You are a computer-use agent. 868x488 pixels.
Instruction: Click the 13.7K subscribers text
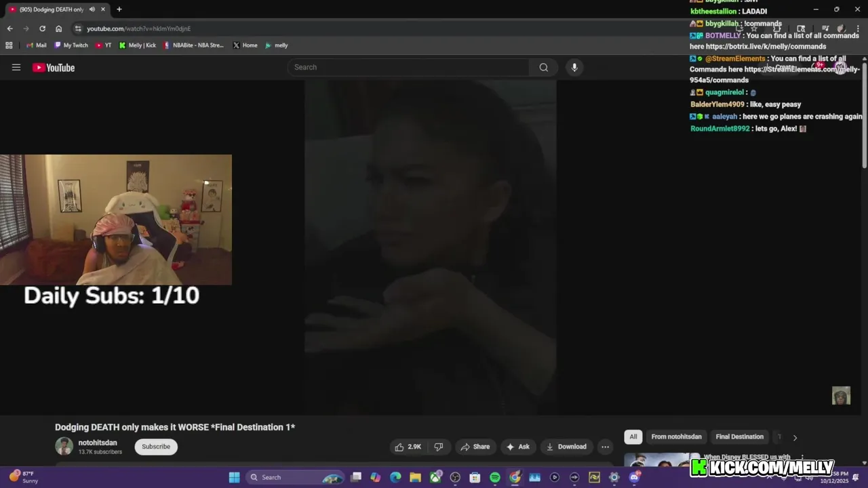(x=100, y=451)
